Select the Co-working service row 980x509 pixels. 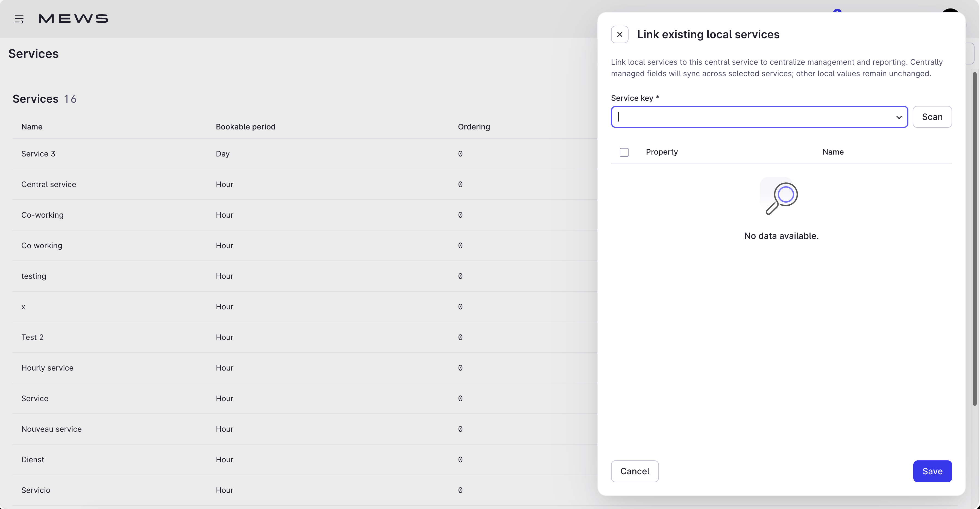305,215
